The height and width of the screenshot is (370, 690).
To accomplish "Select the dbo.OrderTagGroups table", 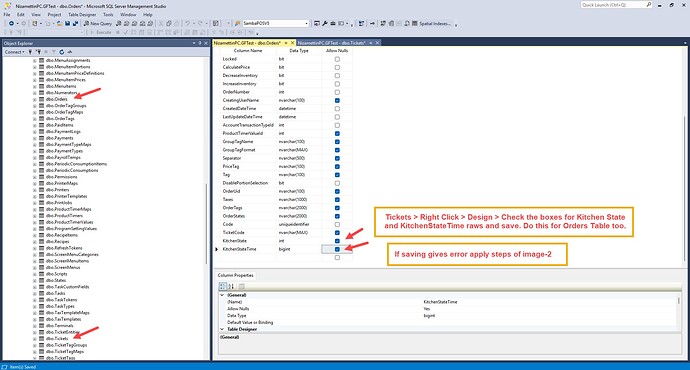I will [x=66, y=106].
